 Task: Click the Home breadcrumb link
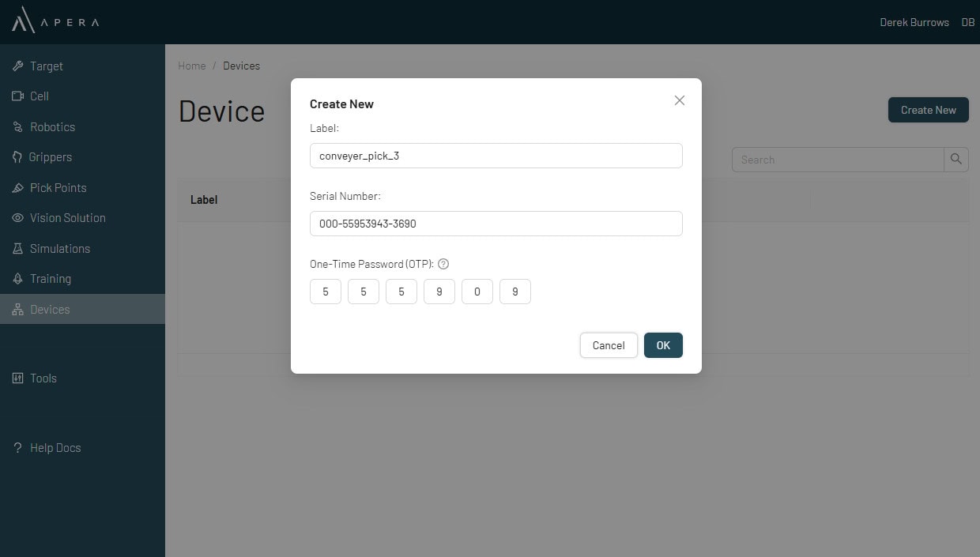click(192, 66)
